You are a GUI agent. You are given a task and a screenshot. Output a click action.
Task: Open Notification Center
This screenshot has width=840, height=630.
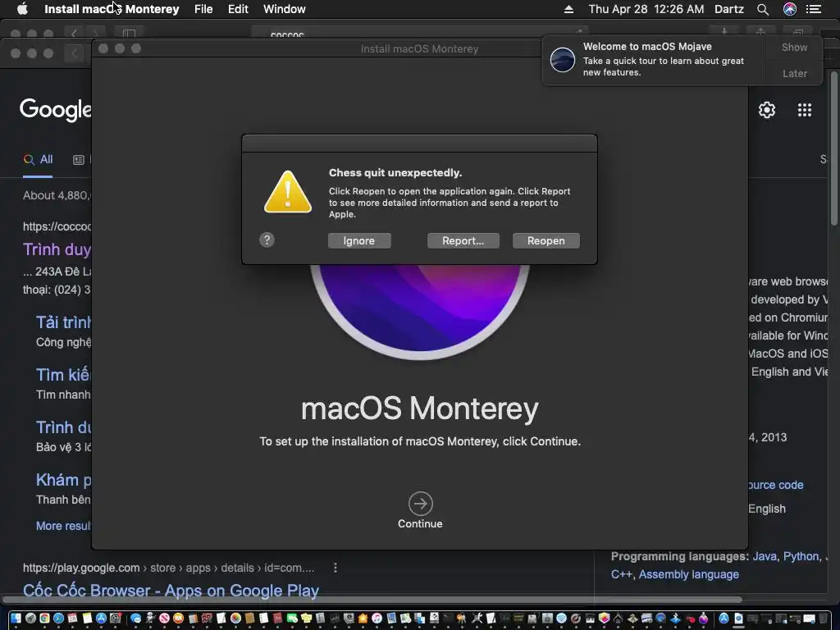point(814,9)
